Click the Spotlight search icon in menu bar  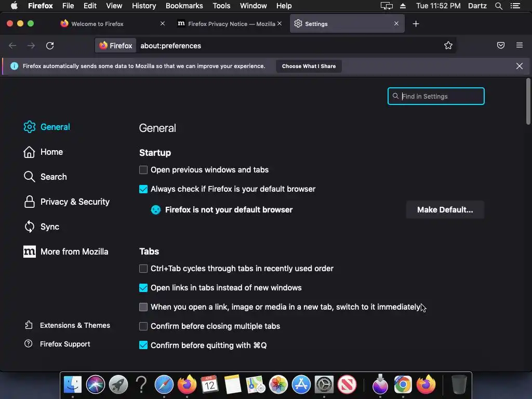tap(498, 6)
